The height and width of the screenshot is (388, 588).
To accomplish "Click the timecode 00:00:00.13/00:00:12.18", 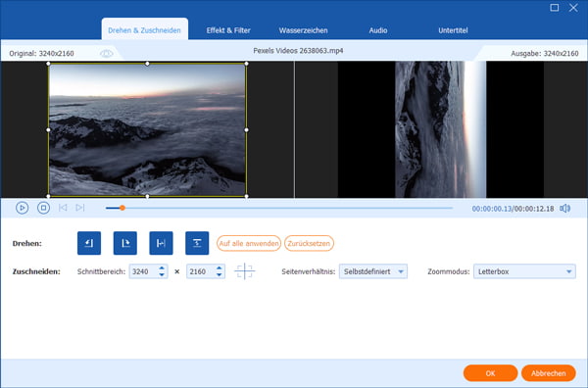I will [x=513, y=209].
